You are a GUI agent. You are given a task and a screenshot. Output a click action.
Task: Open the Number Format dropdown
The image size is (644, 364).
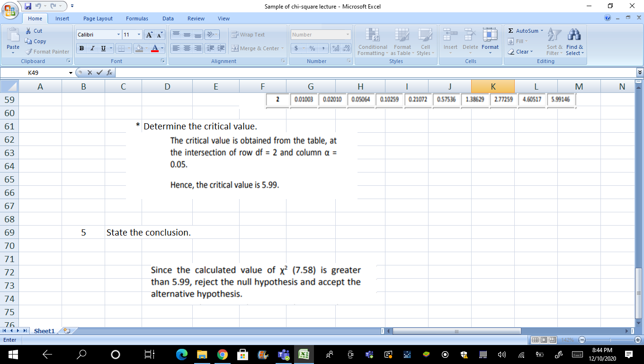coord(348,35)
